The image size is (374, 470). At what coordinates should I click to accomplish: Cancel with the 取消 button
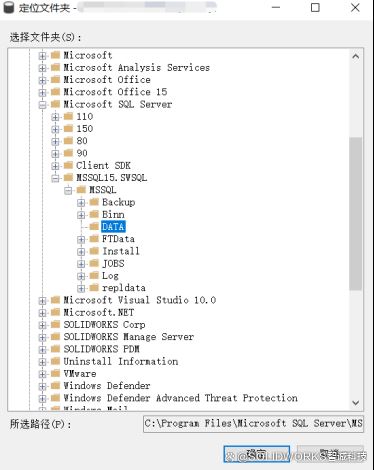coord(330,454)
